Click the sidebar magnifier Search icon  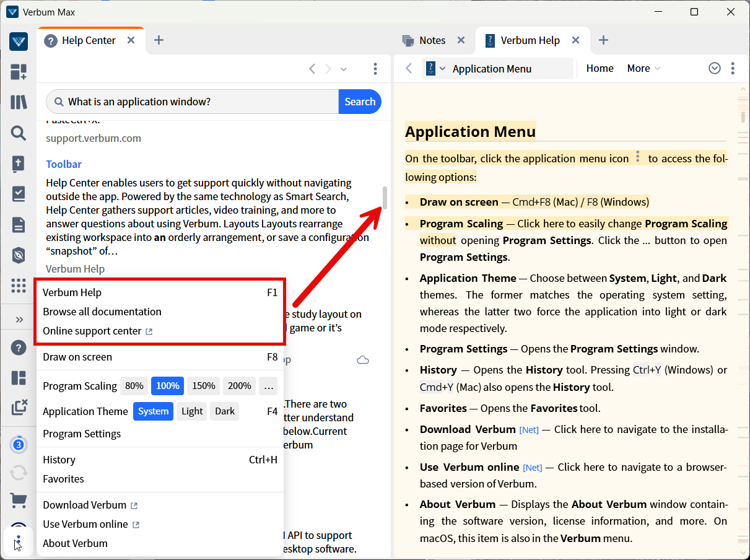pos(19,133)
